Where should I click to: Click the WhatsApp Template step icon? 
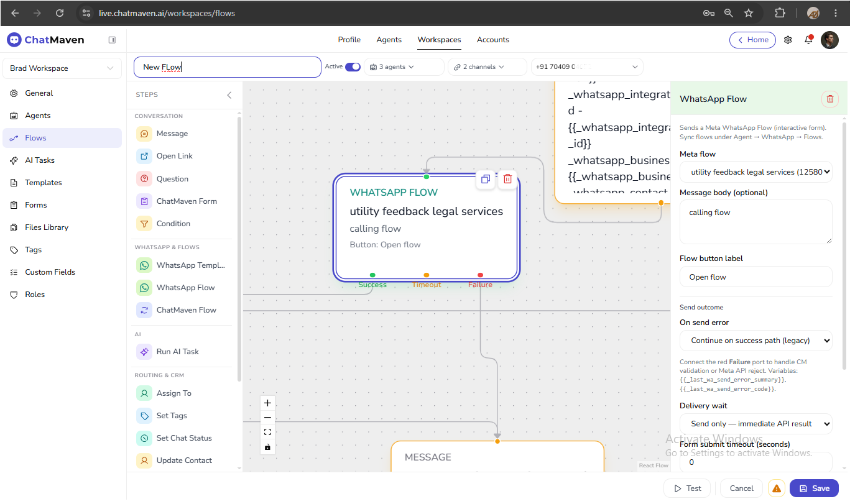click(x=144, y=265)
